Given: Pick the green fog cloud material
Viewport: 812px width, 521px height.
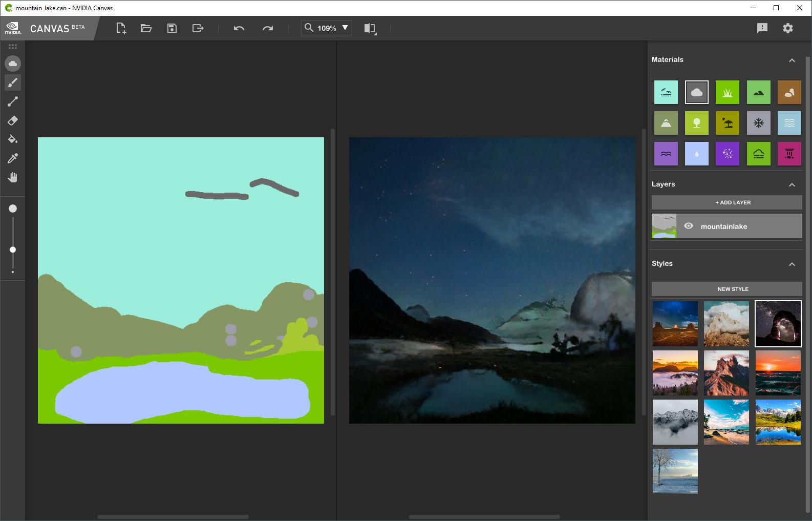Looking at the screenshot, I should tap(759, 154).
